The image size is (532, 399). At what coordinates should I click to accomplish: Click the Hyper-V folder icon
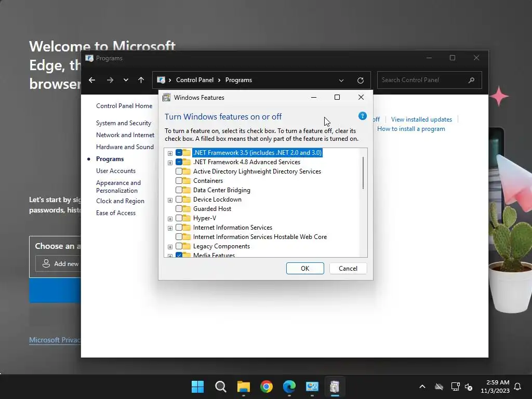point(187,218)
